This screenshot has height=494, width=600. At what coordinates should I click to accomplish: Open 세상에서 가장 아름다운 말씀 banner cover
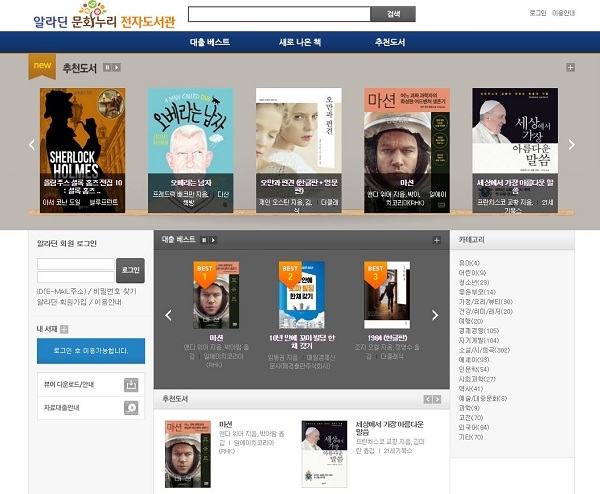[515, 150]
